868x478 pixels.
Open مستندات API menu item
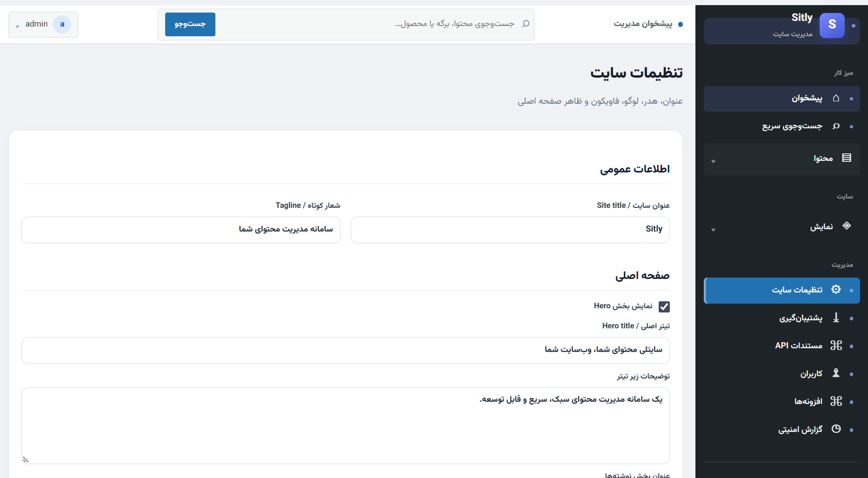[781, 345]
